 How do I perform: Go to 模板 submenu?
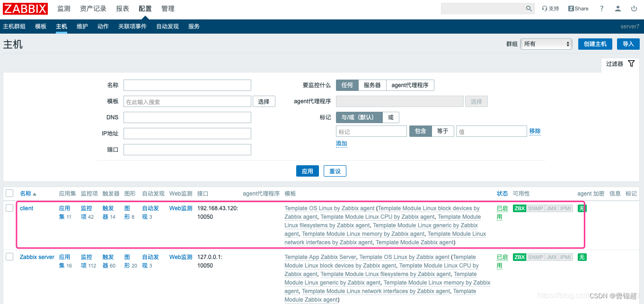point(41,27)
